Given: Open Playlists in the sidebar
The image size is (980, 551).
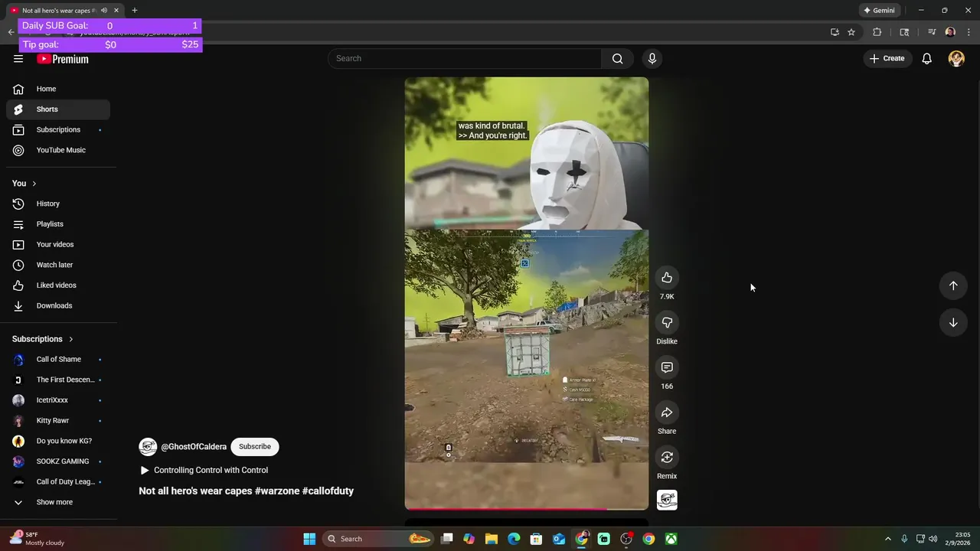Looking at the screenshot, I should coord(58,224).
